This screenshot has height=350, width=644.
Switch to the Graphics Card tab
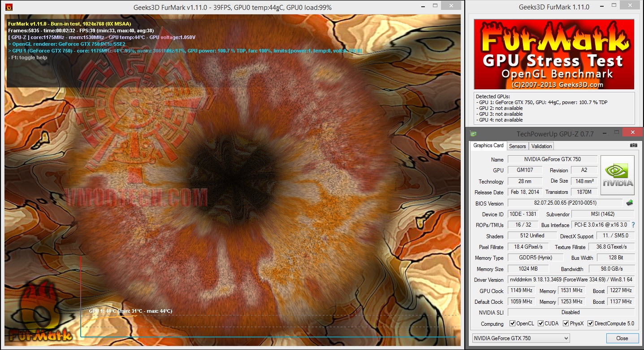488,145
